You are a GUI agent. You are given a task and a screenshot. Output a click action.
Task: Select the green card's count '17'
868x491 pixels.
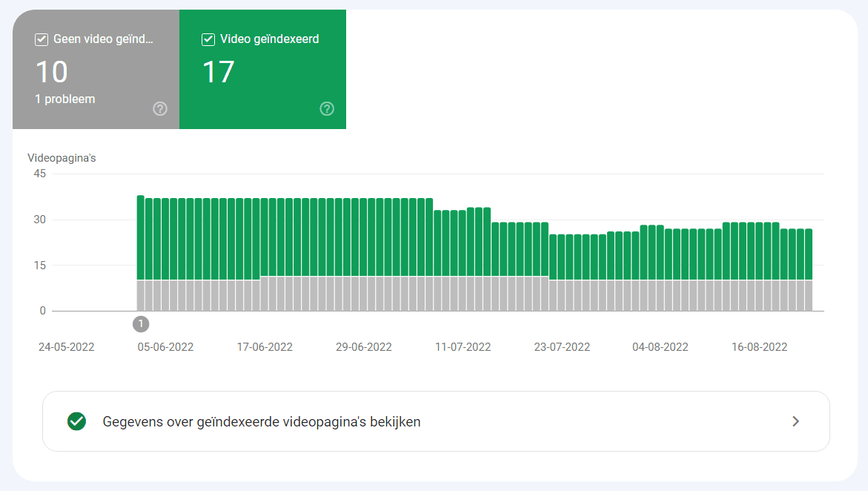219,72
